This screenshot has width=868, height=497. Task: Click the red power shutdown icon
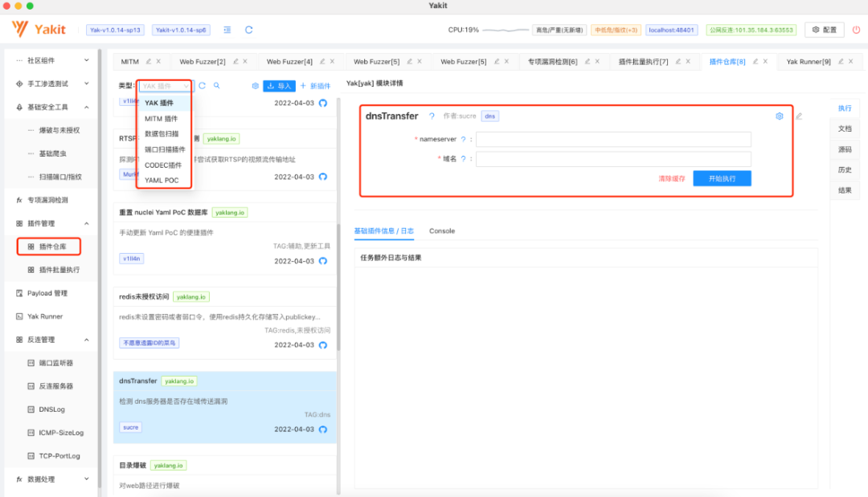[x=856, y=30]
